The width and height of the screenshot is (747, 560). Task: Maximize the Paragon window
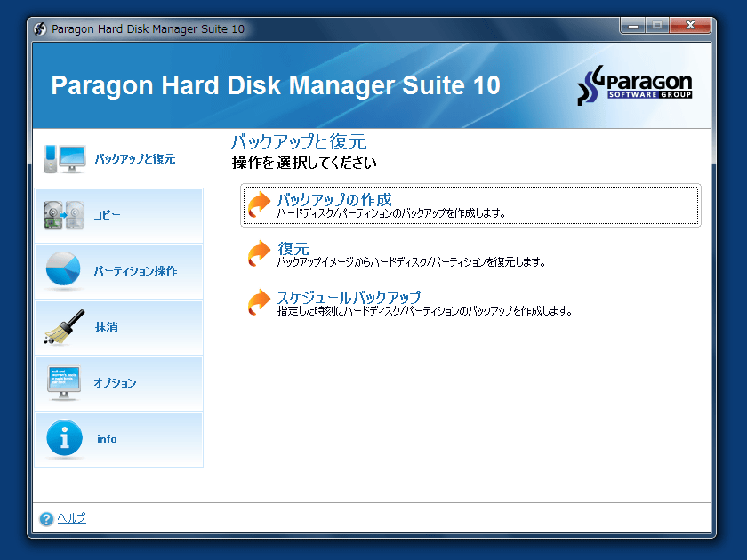pos(657,26)
